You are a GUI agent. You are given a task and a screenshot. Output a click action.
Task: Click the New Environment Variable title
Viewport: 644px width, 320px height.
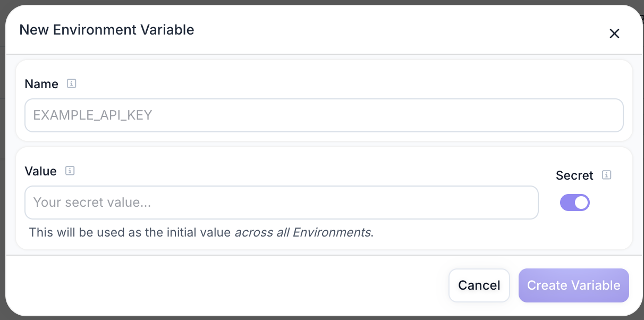point(106,30)
